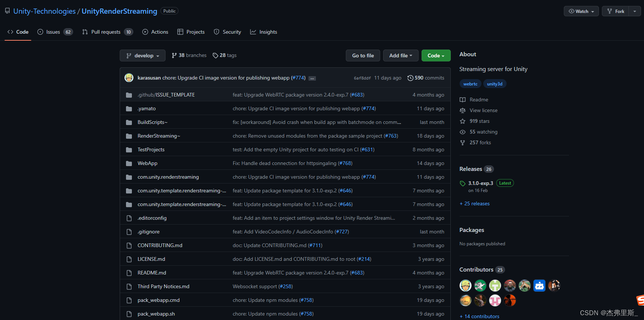
Task: Open pull request #768 link in WebApp row
Action: click(x=345, y=163)
